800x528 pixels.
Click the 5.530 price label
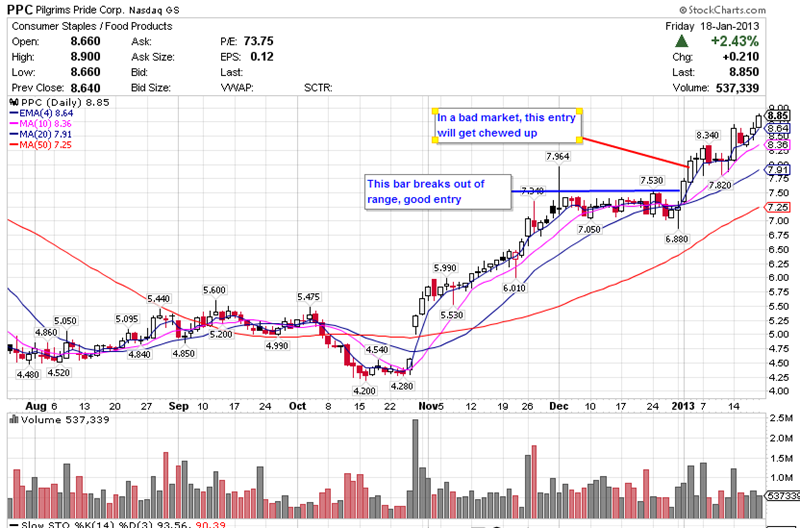tap(452, 315)
